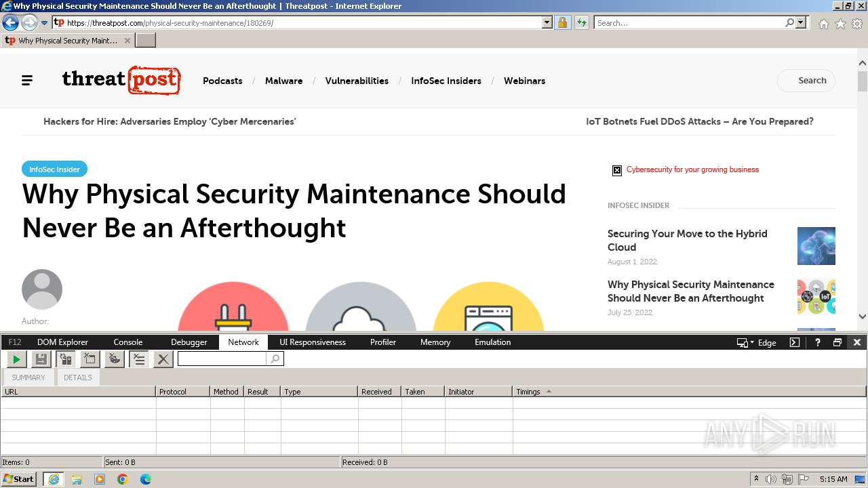Open F12 developer tools help icon
This screenshot has height=488, width=868.
point(817,342)
